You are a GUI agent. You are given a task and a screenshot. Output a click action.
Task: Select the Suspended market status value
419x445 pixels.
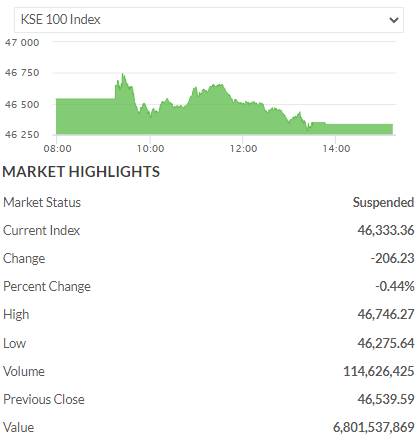[x=383, y=202]
